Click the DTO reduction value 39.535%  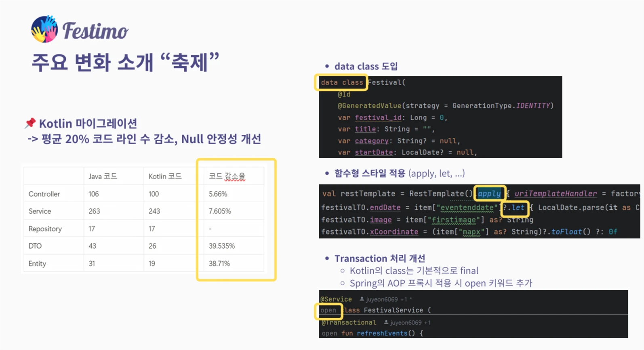coord(221,246)
